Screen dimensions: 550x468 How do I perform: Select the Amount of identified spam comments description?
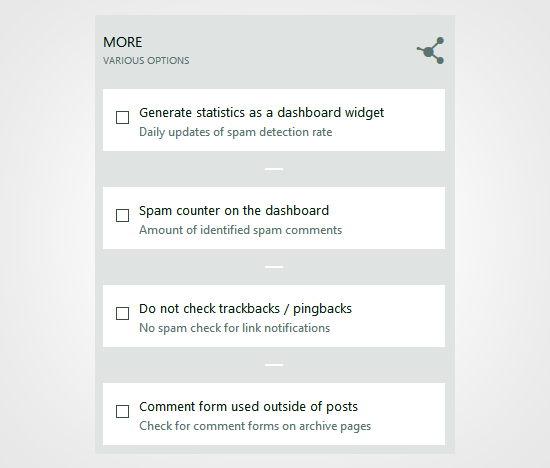pos(240,230)
